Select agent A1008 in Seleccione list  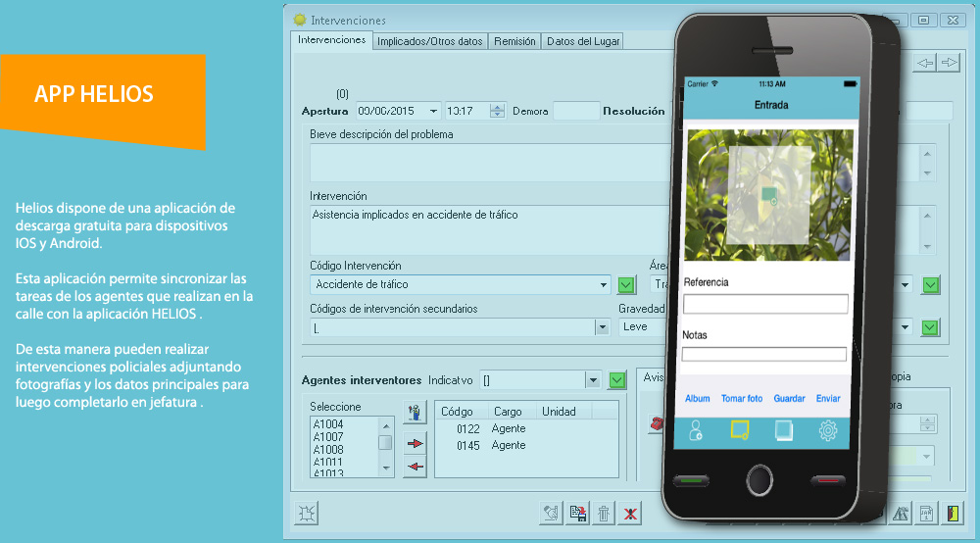[x=328, y=449]
